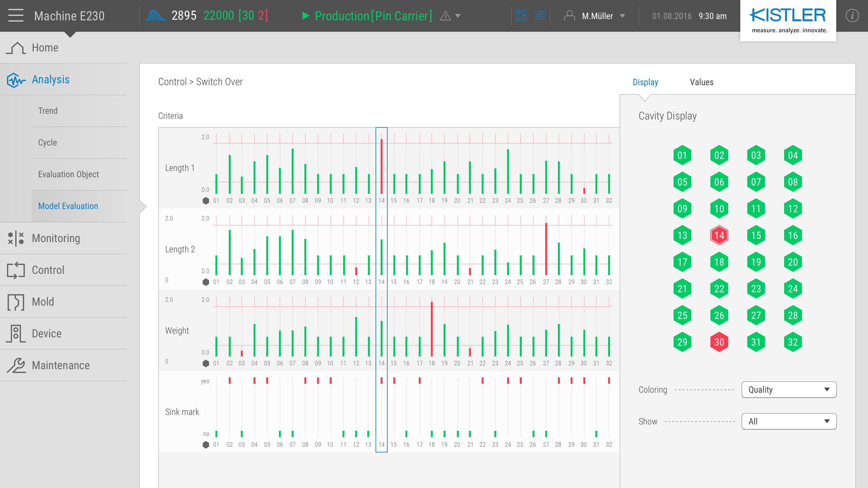Open the Evaluation Object submenu item
Screen dimensions: 868x488
coord(68,174)
